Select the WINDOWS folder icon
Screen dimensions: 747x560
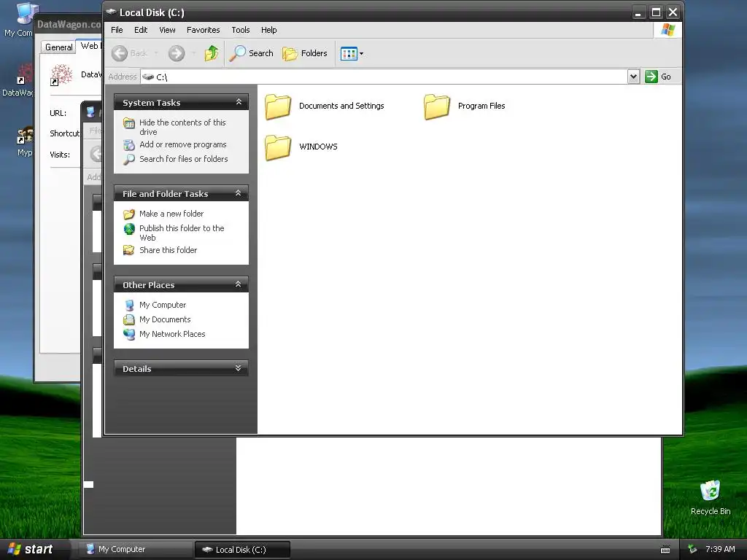click(278, 147)
